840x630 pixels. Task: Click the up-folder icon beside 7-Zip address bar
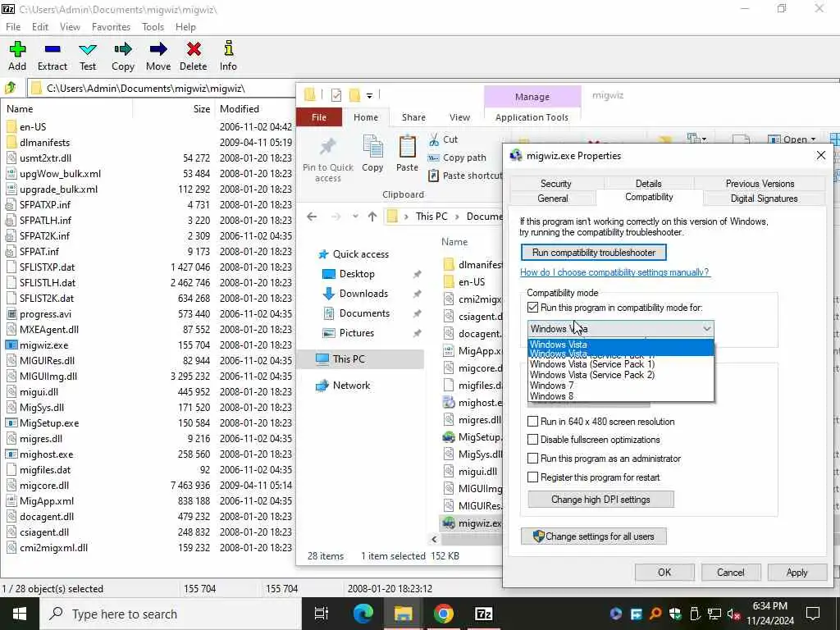pyautogui.click(x=11, y=88)
